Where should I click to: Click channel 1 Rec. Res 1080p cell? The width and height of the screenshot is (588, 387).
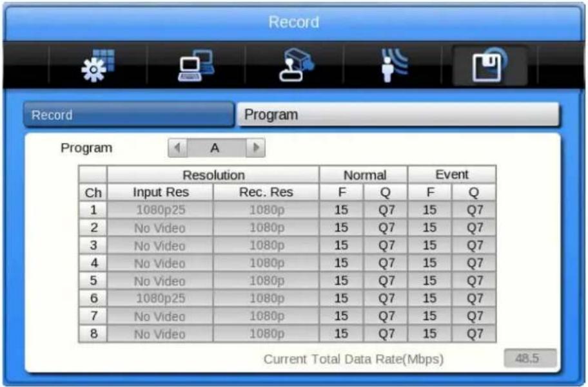(266, 210)
